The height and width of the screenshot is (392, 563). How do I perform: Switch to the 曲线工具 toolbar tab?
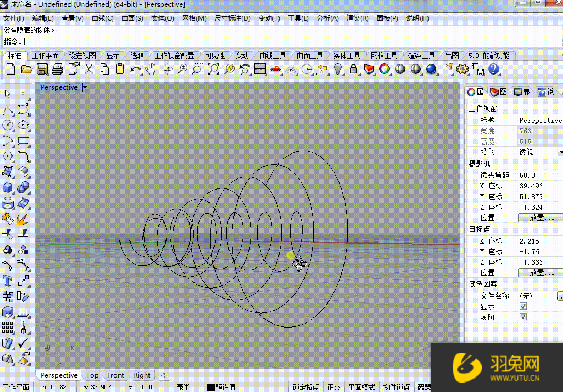[273, 56]
